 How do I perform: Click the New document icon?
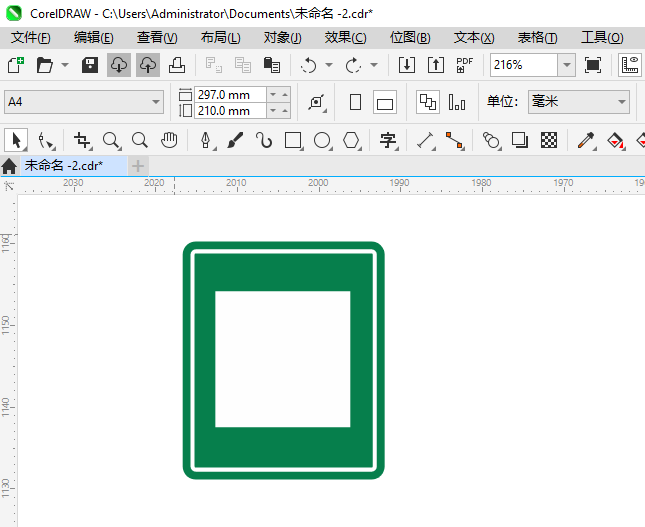point(16,65)
